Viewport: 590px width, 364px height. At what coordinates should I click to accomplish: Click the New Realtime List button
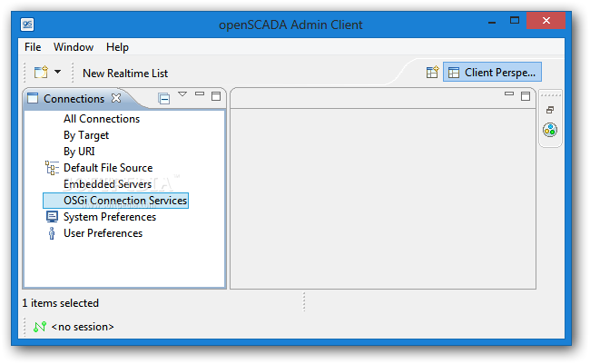(125, 74)
